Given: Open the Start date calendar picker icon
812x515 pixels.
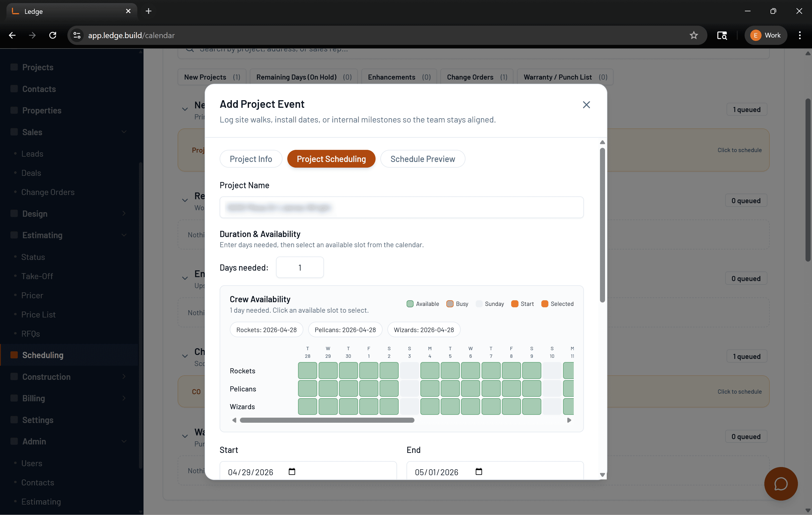Looking at the screenshot, I should 292,472.
